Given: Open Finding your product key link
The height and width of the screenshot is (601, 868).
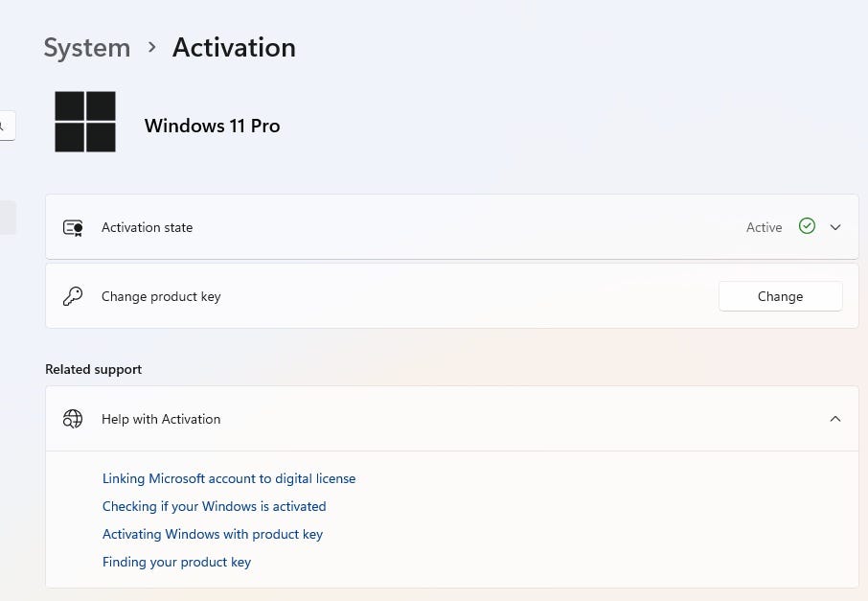Looking at the screenshot, I should coord(176,562).
